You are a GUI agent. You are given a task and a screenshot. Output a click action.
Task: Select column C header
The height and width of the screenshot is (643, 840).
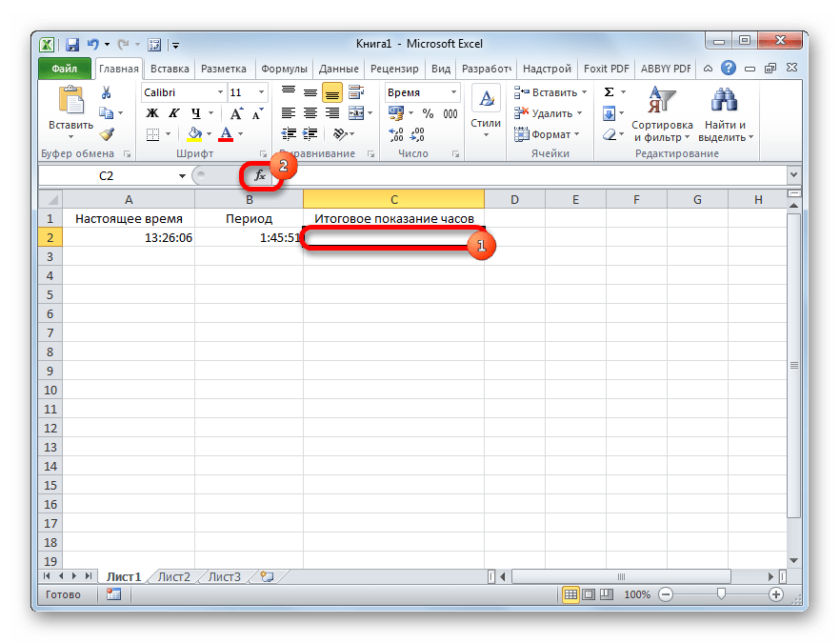pos(393,199)
